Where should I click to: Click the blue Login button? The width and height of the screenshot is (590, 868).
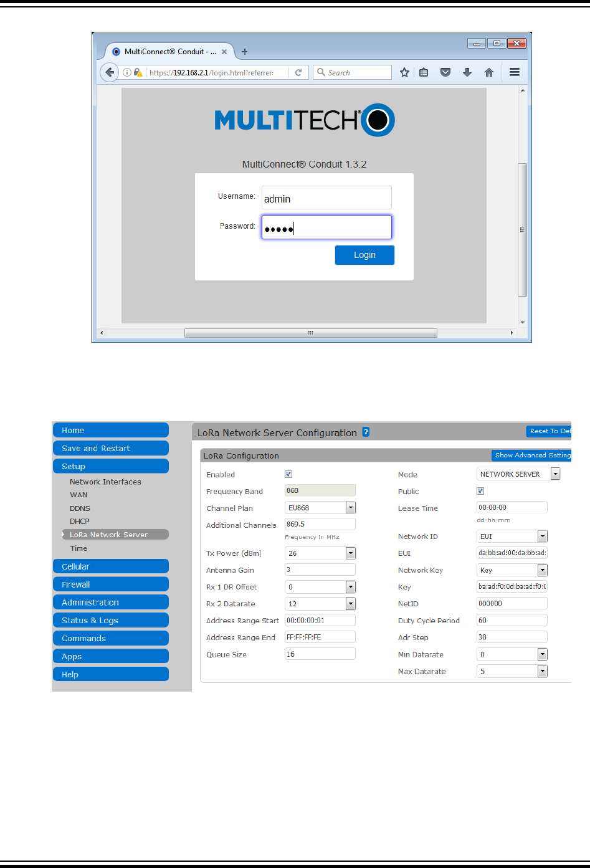pos(364,255)
